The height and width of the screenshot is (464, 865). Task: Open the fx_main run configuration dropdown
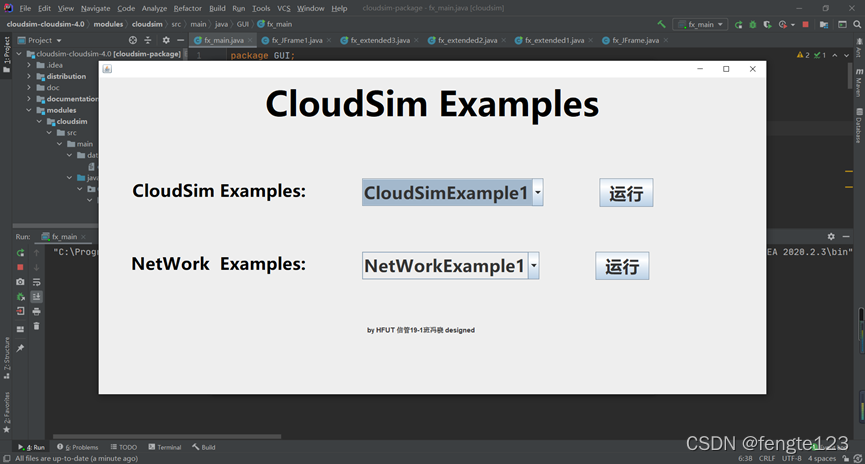700,24
